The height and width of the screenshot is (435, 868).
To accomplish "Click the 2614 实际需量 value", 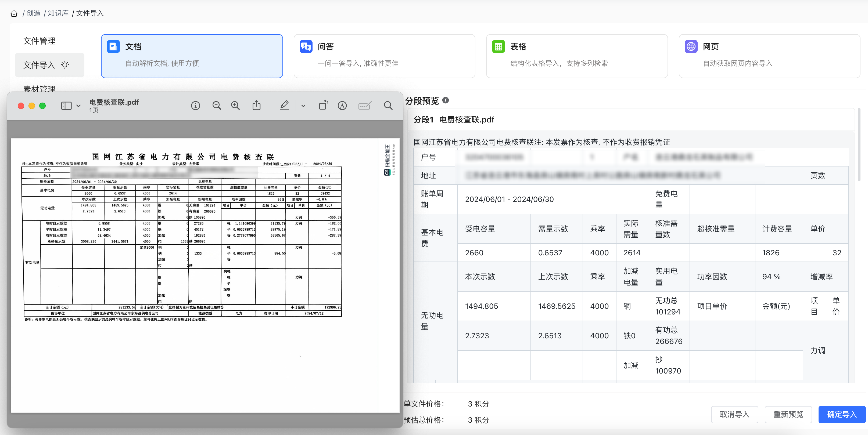I will click(632, 252).
